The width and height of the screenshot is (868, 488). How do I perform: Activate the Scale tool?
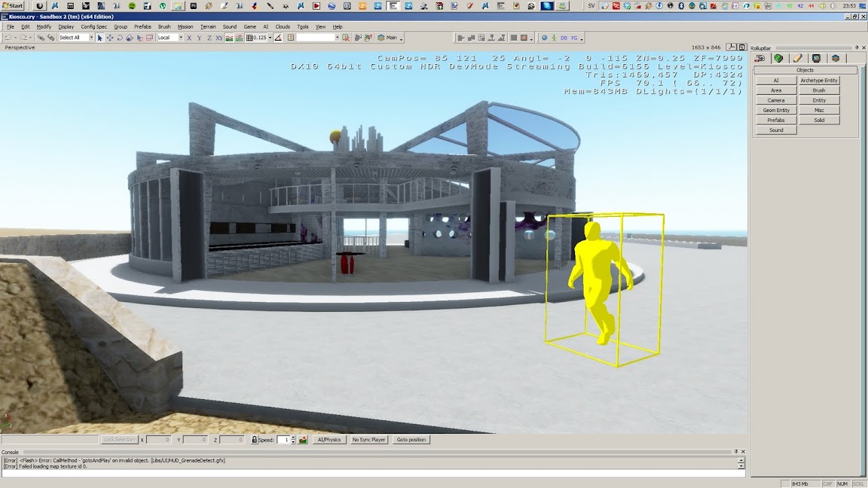(x=130, y=38)
